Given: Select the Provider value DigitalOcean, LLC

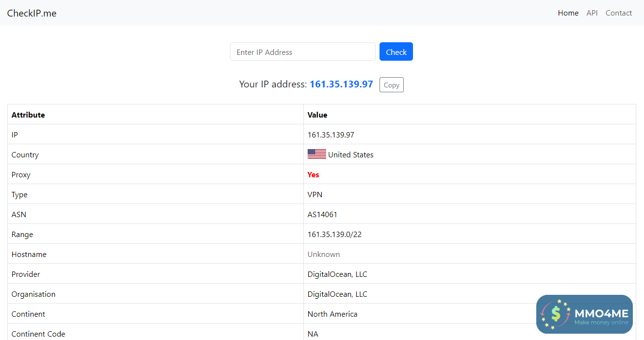Looking at the screenshot, I should (x=337, y=274).
